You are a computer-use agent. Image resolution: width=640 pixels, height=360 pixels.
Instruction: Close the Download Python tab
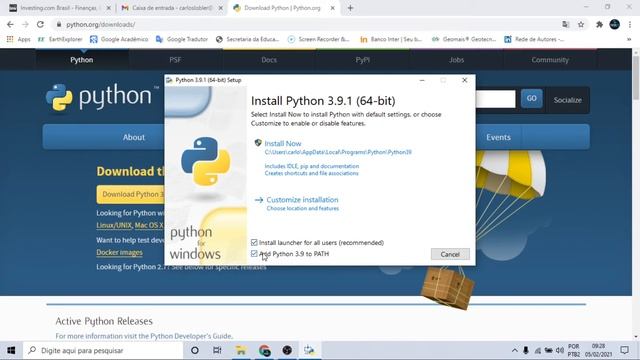click(x=332, y=8)
